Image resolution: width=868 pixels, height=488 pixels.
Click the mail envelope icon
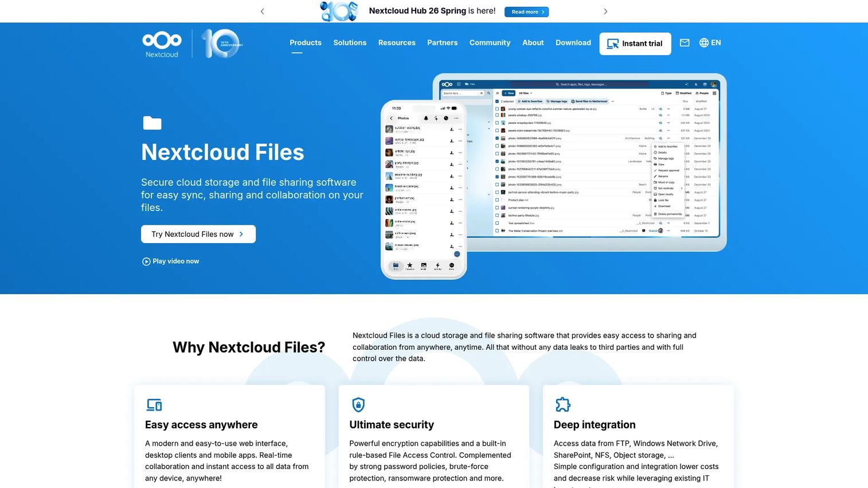pyautogui.click(x=685, y=43)
